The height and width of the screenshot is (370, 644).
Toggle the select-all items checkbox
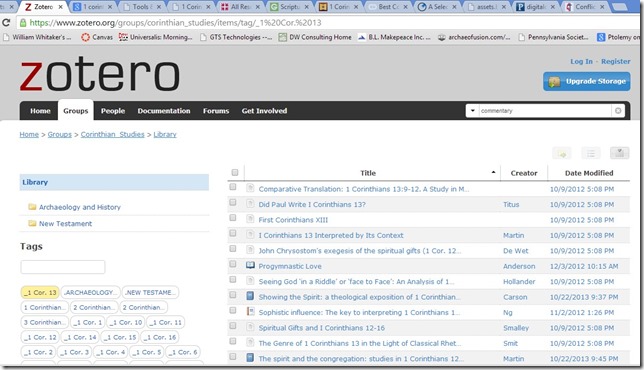235,172
